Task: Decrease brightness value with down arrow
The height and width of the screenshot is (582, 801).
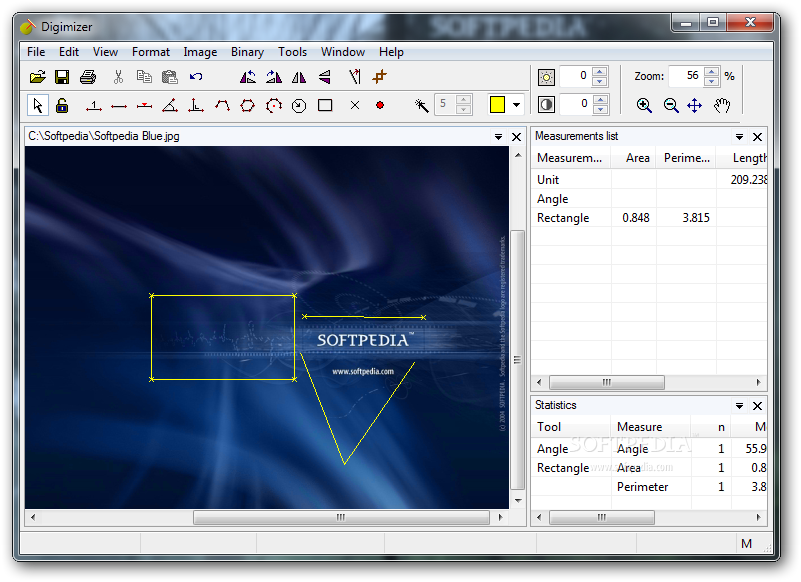Action: (600, 81)
